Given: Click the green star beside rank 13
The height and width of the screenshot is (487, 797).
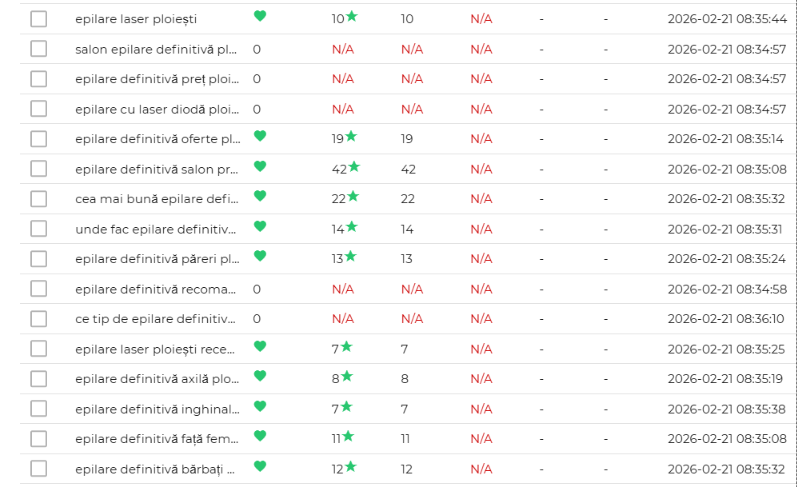Looking at the screenshot, I should (351, 256).
